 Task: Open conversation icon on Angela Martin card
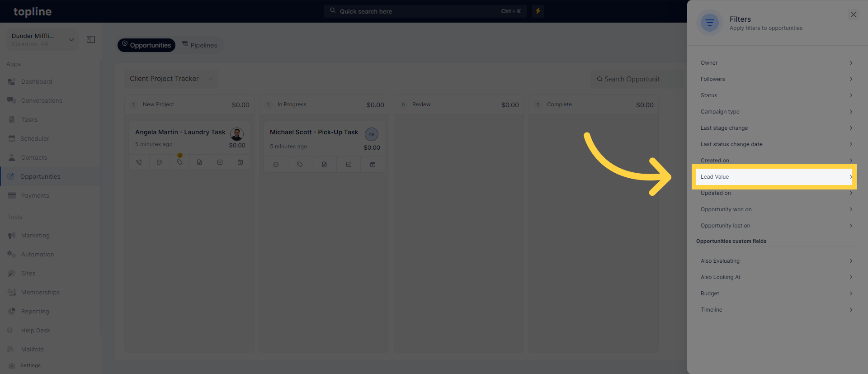(159, 162)
